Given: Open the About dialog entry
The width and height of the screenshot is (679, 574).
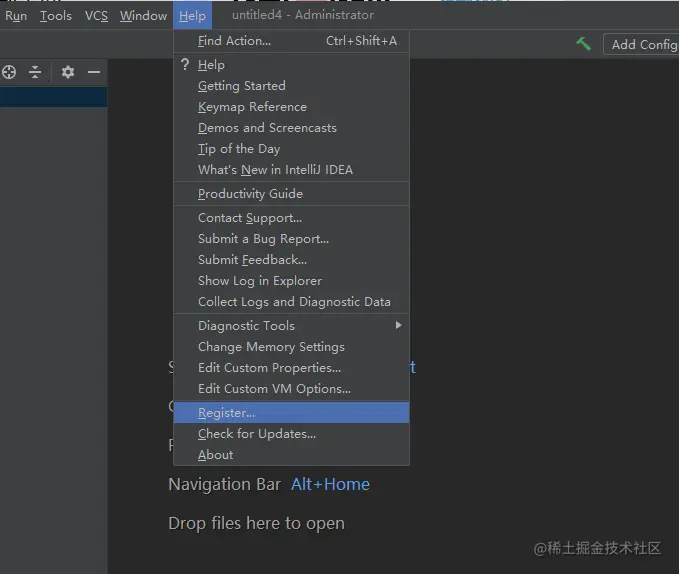Looking at the screenshot, I should (291, 455).
